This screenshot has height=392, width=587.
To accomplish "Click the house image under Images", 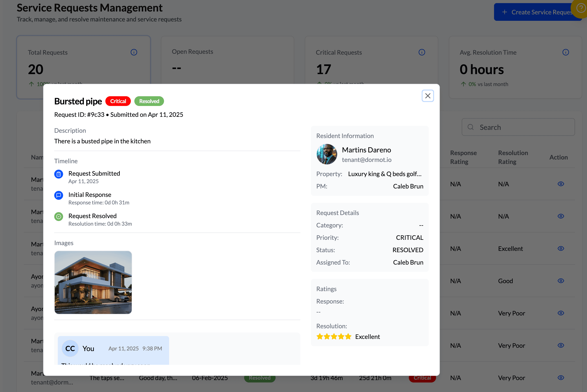I will (x=93, y=282).
